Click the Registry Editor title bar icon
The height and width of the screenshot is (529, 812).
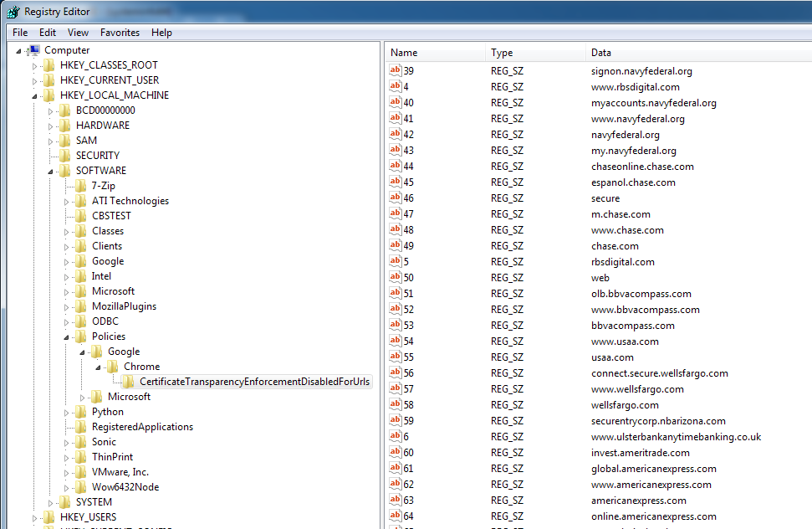tap(13, 12)
